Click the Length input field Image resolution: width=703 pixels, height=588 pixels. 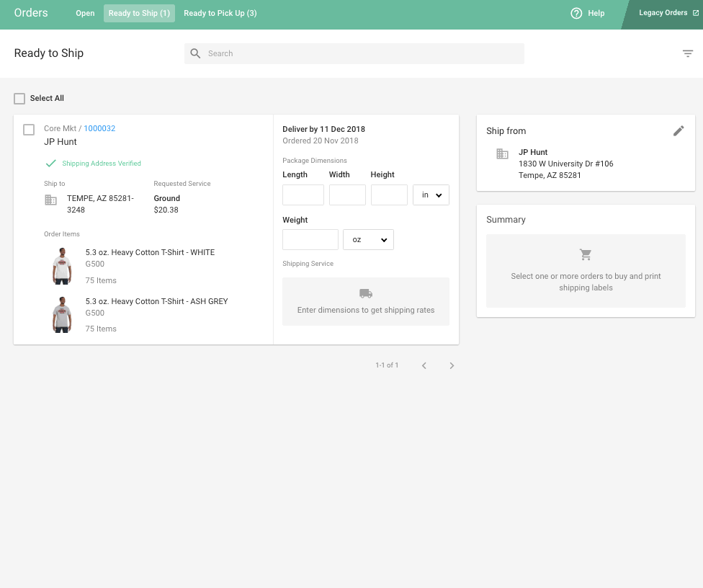click(x=303, y=195)
